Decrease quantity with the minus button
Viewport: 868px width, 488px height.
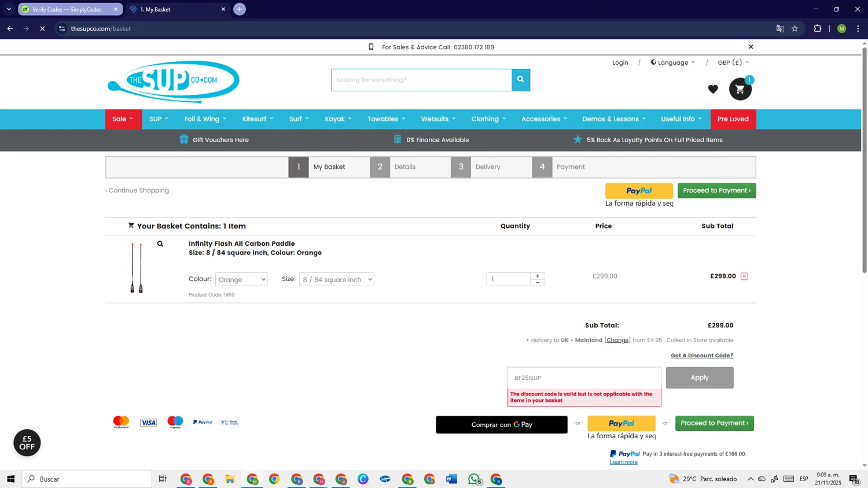click(538, 283)
